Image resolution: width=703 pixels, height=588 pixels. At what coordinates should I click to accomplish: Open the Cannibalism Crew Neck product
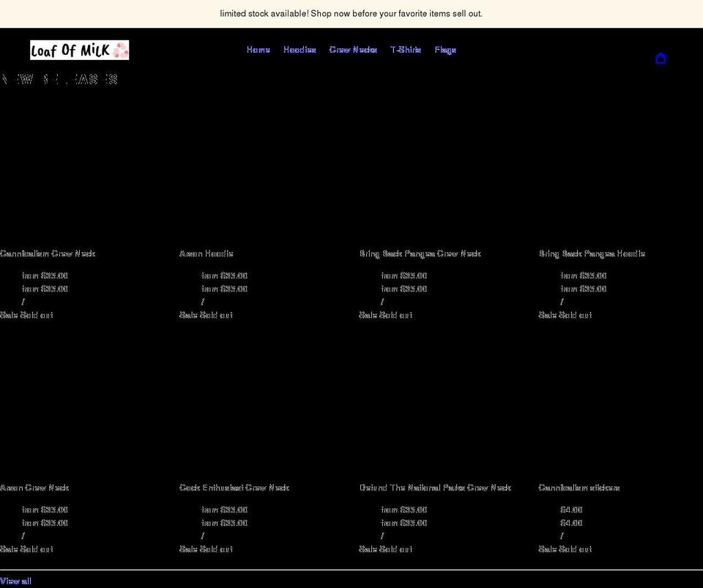pyautogui.click(x=47, y=253)
